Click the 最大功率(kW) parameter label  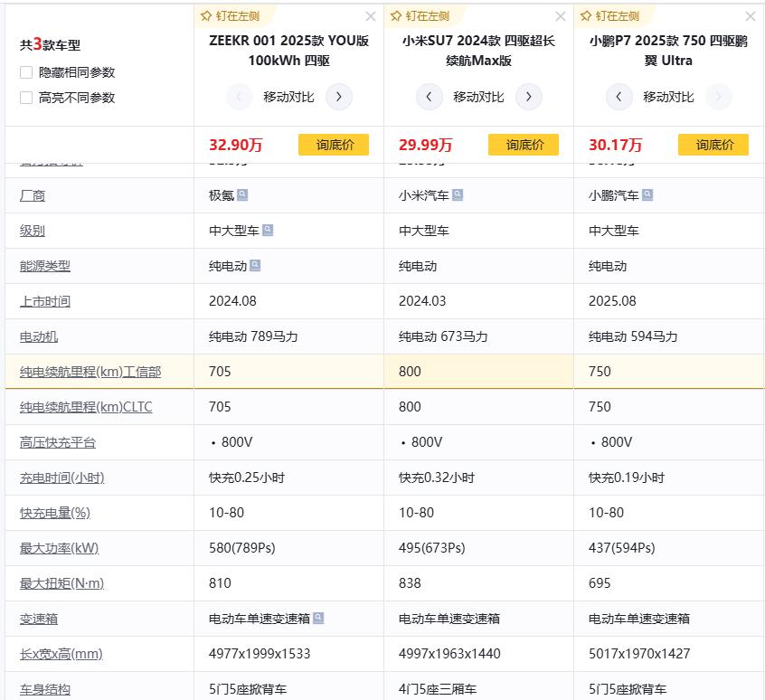(61, 548)
